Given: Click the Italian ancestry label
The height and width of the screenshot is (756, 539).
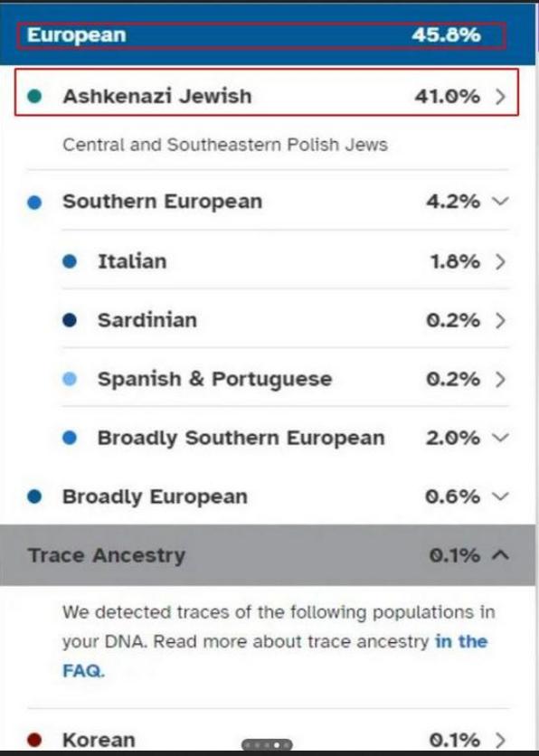Looking at the screenshot, I should [132, 261].
